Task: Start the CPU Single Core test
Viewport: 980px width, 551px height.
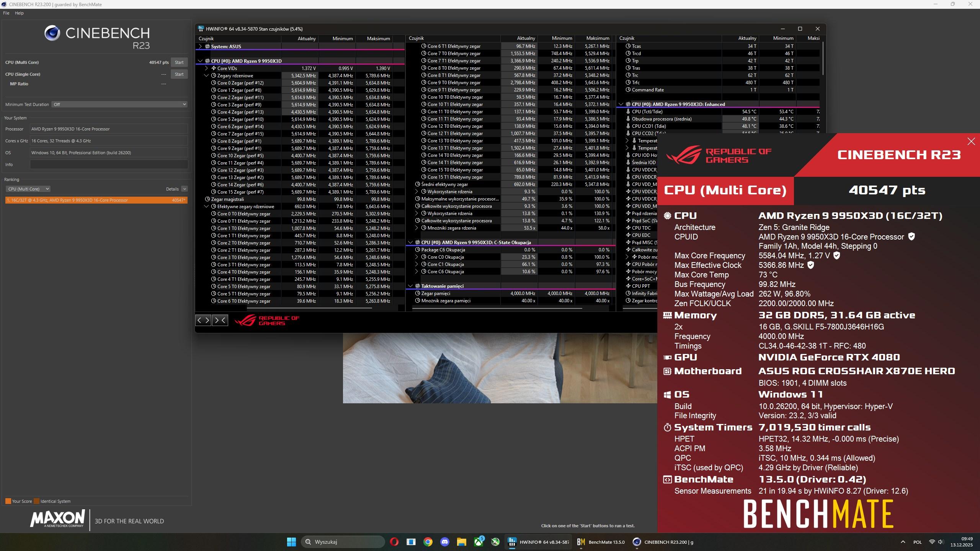Action: [179, 74]
